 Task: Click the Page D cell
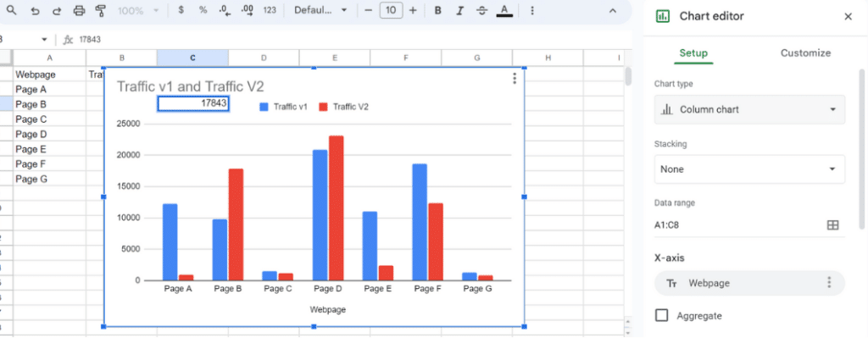coord(50,134)
